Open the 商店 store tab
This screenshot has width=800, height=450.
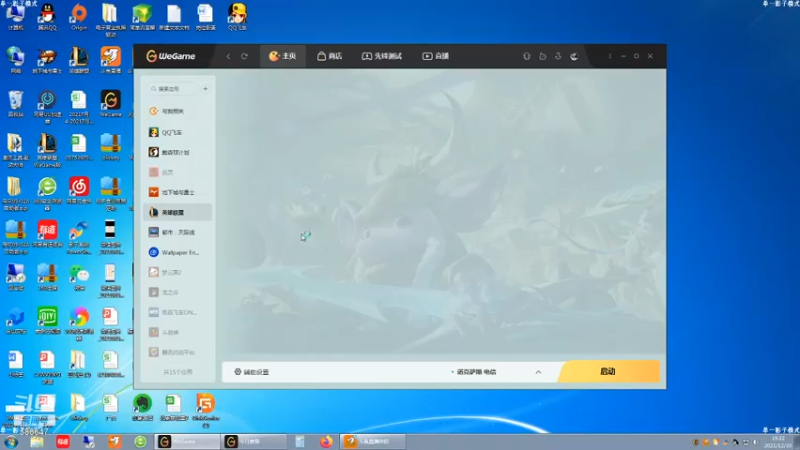click(x=330, y=56)
